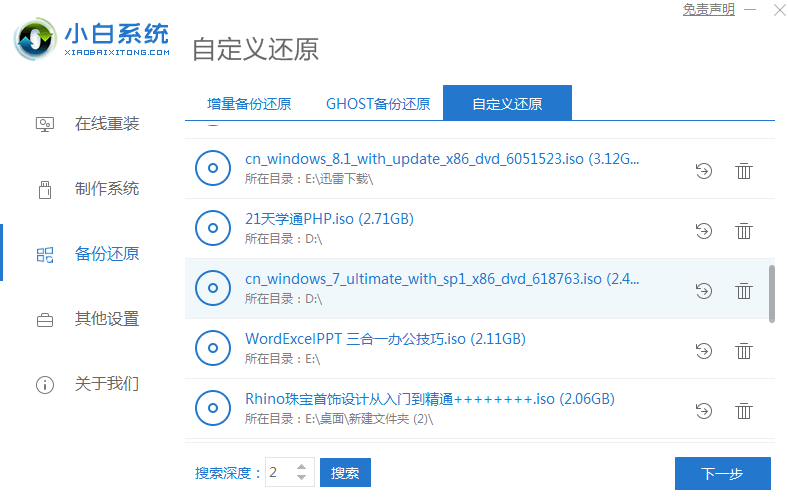Image resolution: width=788 pixels, height=498 pixels.
Task: Open 关于我们 in the sidebar
Action: click(x=106, y=384)
